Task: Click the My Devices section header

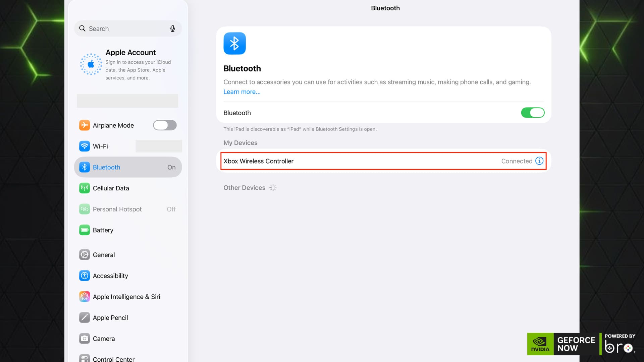Action: coord(240,143)
